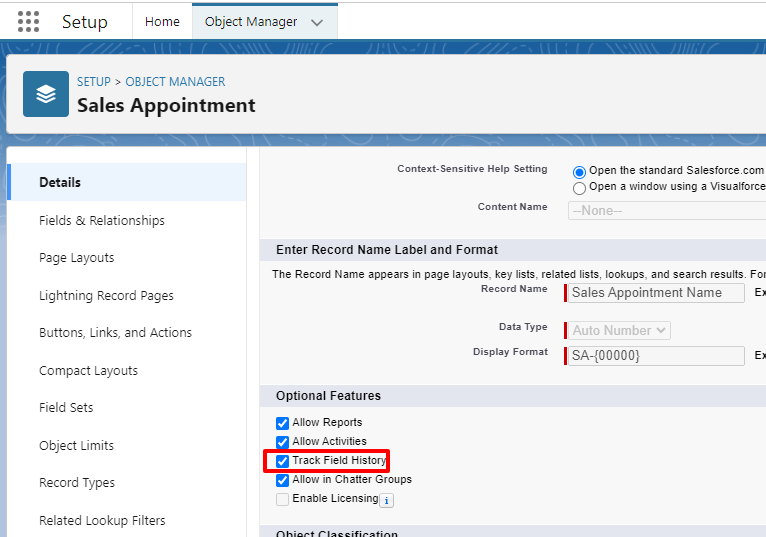The width and height of the screenshot is (766, 537).
Task: Click the OBJECT MANAGER breadcrumb link
Action: click(x=175, y=82)
